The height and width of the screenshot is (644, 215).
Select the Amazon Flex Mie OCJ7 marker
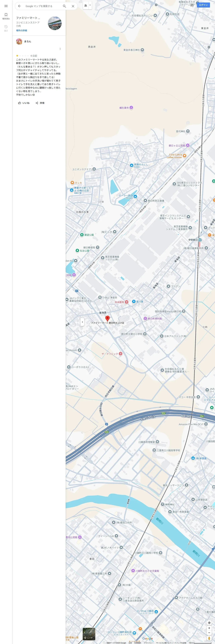206,424
